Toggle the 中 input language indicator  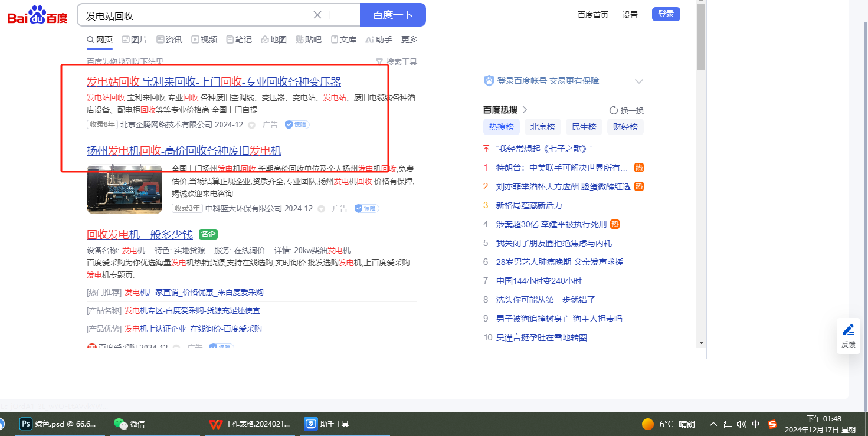click(x=756, y=424)
